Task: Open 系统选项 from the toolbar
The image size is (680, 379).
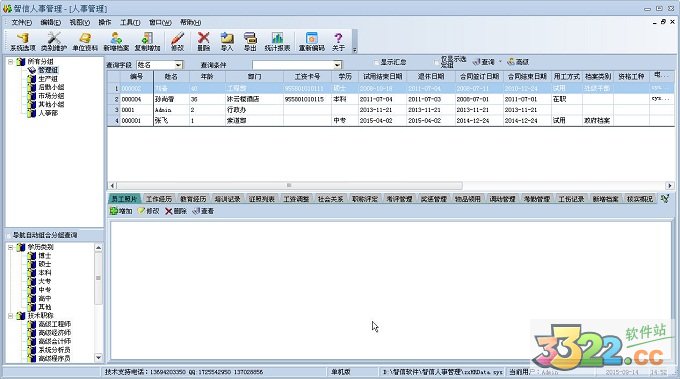Action: coord(23,42)
